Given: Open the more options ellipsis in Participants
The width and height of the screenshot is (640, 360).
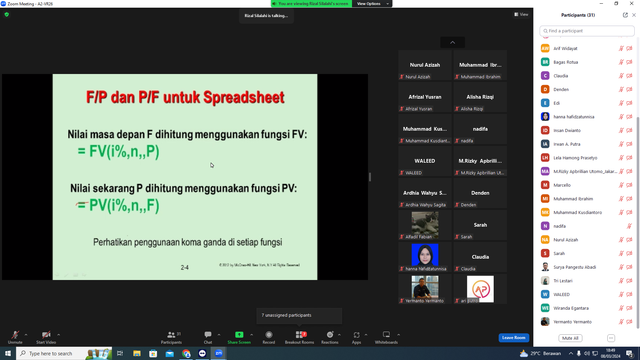Looking at the screenshot, I should coord(611,338).
